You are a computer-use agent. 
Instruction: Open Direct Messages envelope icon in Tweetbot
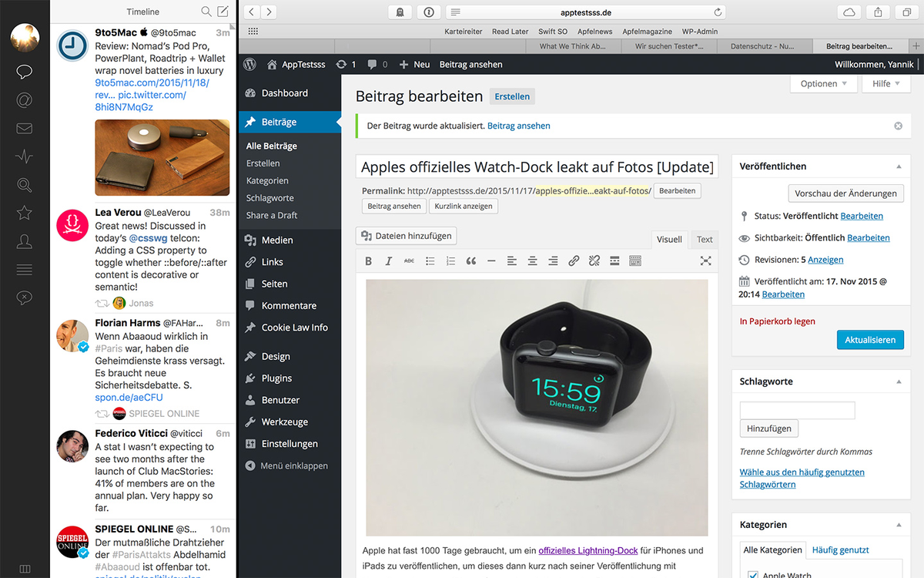click(25, 129)
